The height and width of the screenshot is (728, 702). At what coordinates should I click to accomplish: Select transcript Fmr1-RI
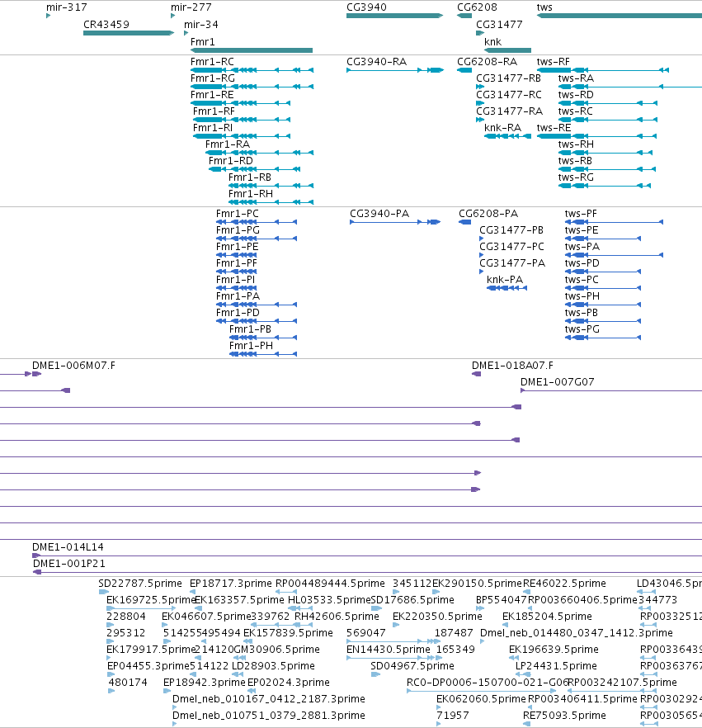242,136
